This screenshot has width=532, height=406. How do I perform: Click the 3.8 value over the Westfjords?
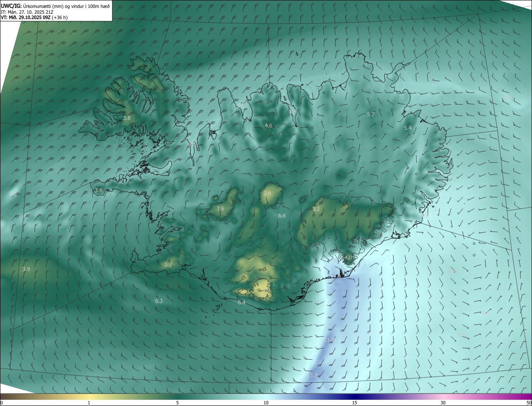(127, 118)
